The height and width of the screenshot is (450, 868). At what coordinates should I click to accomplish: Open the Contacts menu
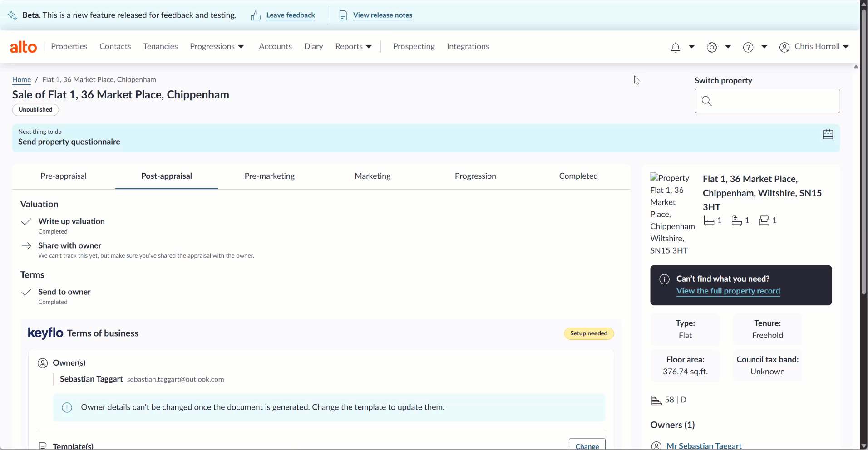[x=115, y=46]
